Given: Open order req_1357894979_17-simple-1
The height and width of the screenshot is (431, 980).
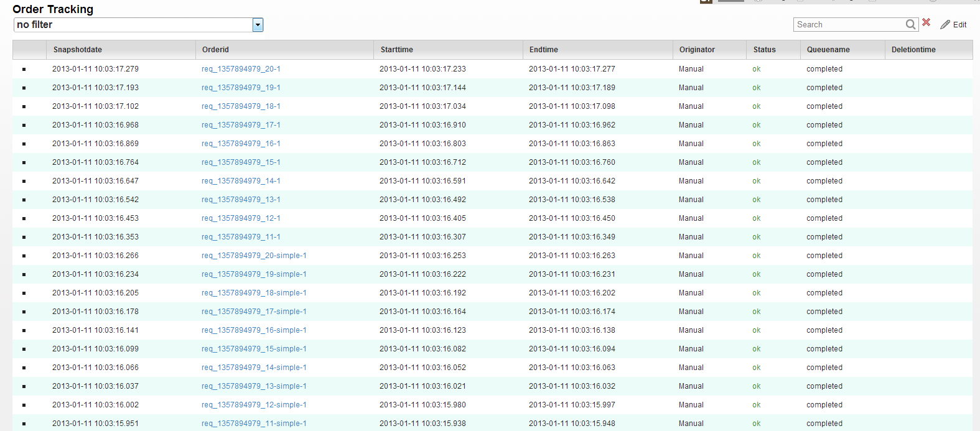Looking at the screenshot, I should point(254,312).
